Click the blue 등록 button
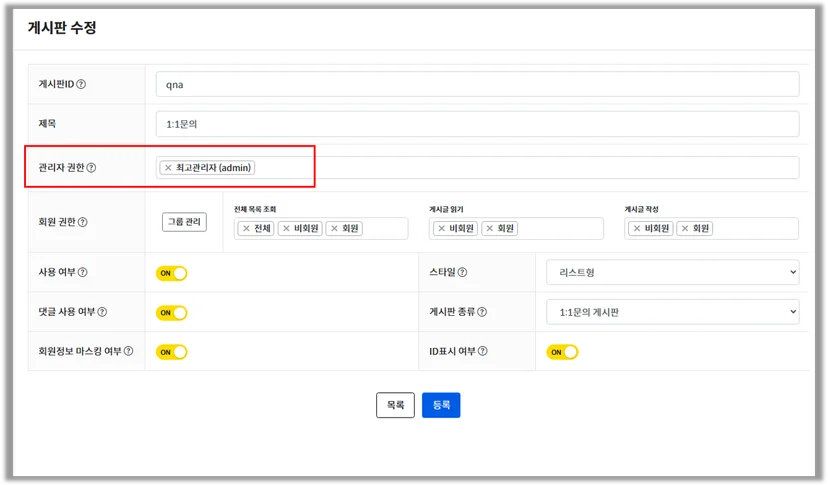 click(441, 405)
